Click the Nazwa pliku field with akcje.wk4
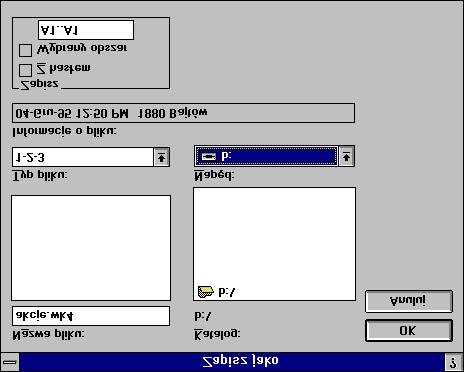The width and height of the screenshot is (464, 372). [91, 316]
